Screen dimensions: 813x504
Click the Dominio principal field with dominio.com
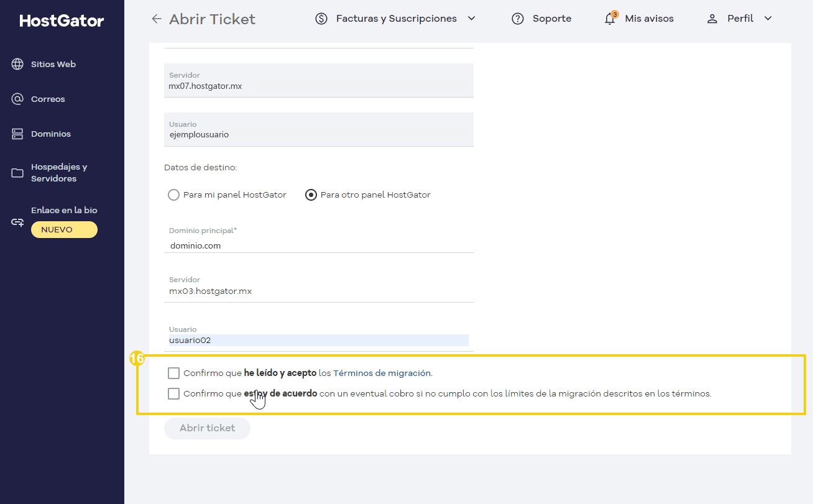point(319,239)
